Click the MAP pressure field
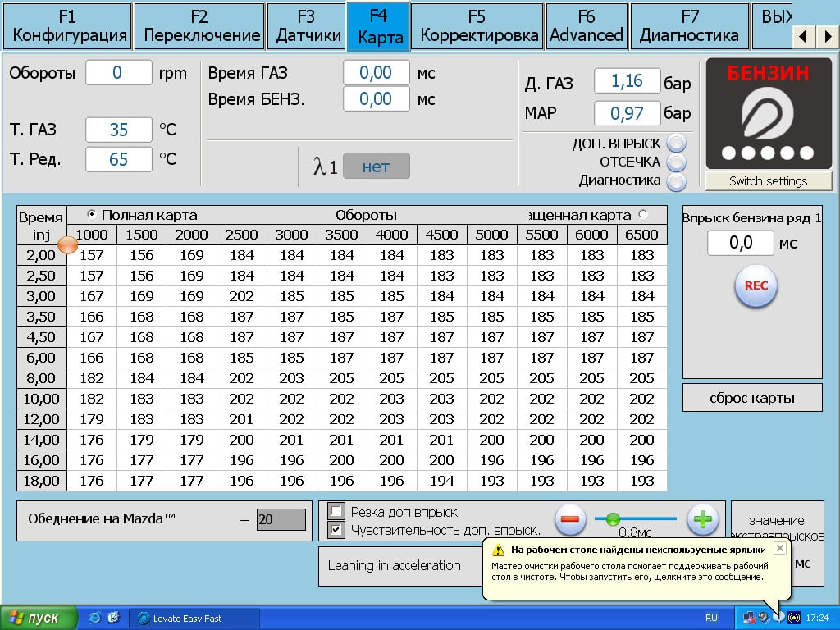Screen dimensions: 840x630 tap(627, 113)
